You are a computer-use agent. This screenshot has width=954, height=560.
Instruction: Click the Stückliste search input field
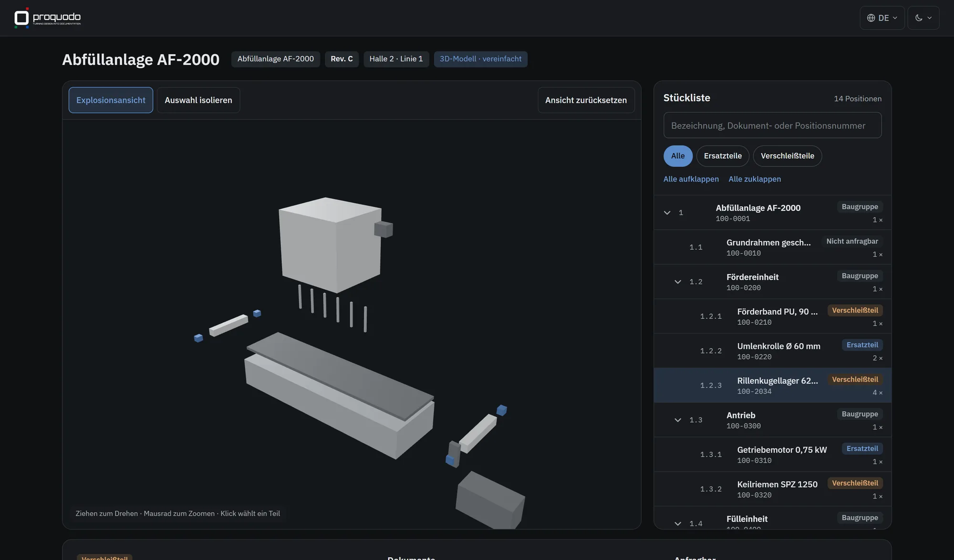point(772,125)
